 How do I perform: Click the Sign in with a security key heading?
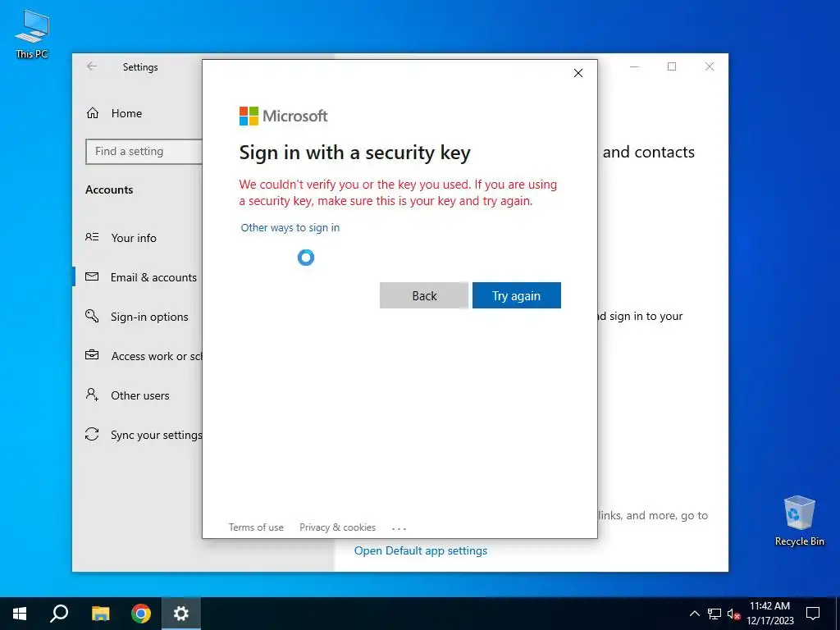354,153
